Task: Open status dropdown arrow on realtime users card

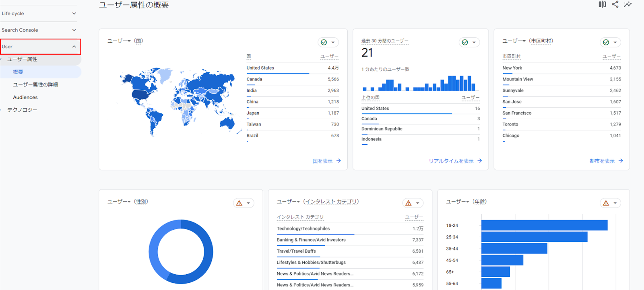Action: pyautogui.click(x=474, y=42)
